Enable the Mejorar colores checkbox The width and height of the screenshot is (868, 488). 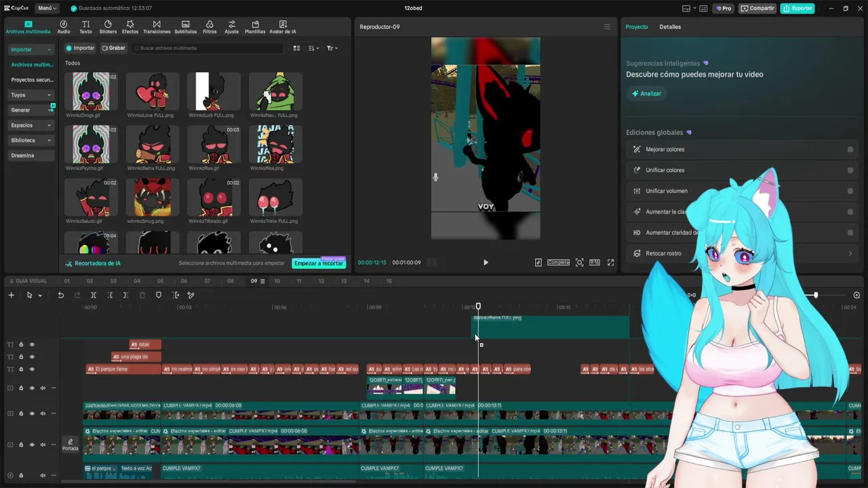850,149
